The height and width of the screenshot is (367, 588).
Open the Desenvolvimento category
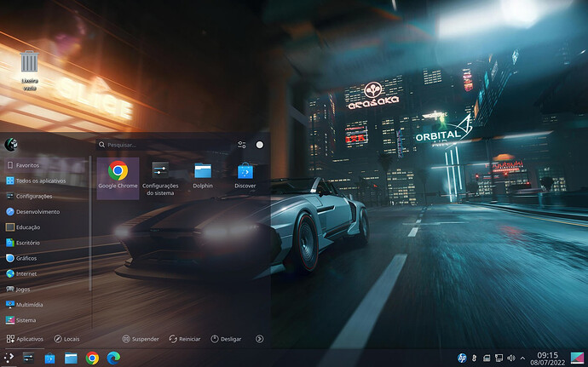[46, 212]
